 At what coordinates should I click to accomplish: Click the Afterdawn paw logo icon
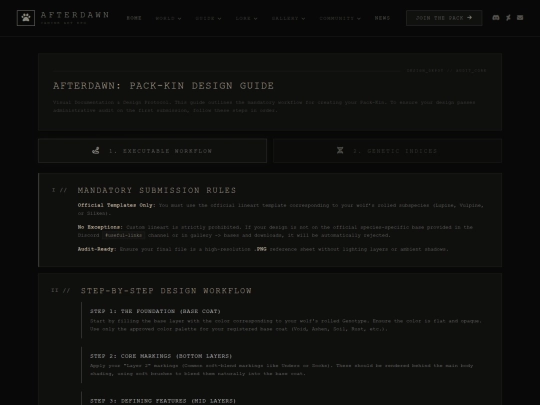click(x=26, y=18)
